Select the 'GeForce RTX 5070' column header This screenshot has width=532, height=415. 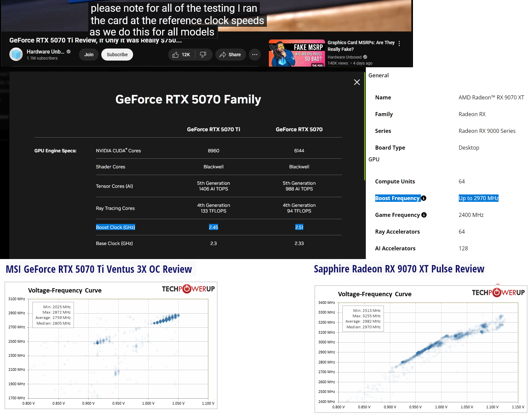(x=299, y=130)
